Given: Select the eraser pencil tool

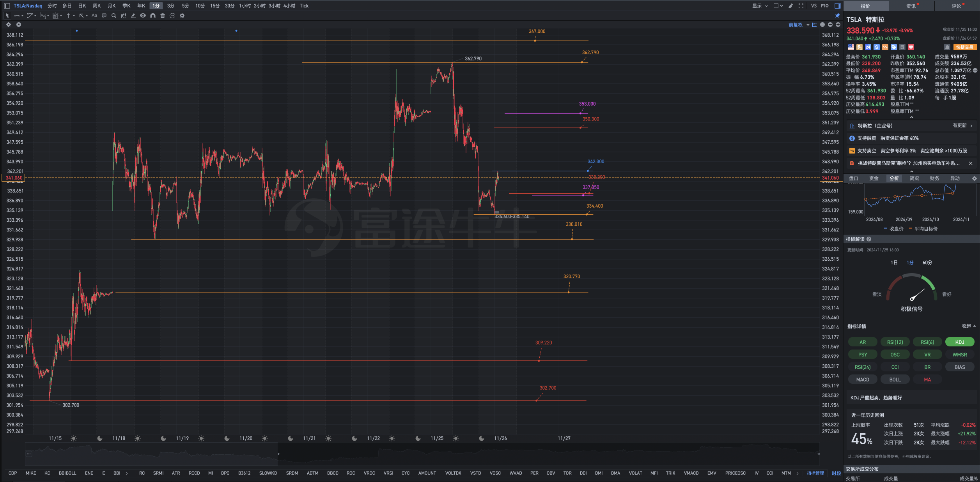Looking at the screenshot, I should coord(133,16).
